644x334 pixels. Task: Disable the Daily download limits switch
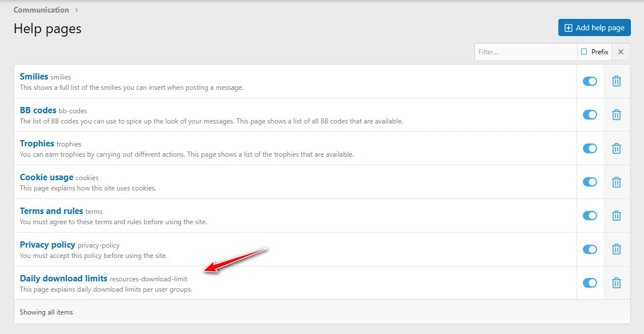coord(590,283)
